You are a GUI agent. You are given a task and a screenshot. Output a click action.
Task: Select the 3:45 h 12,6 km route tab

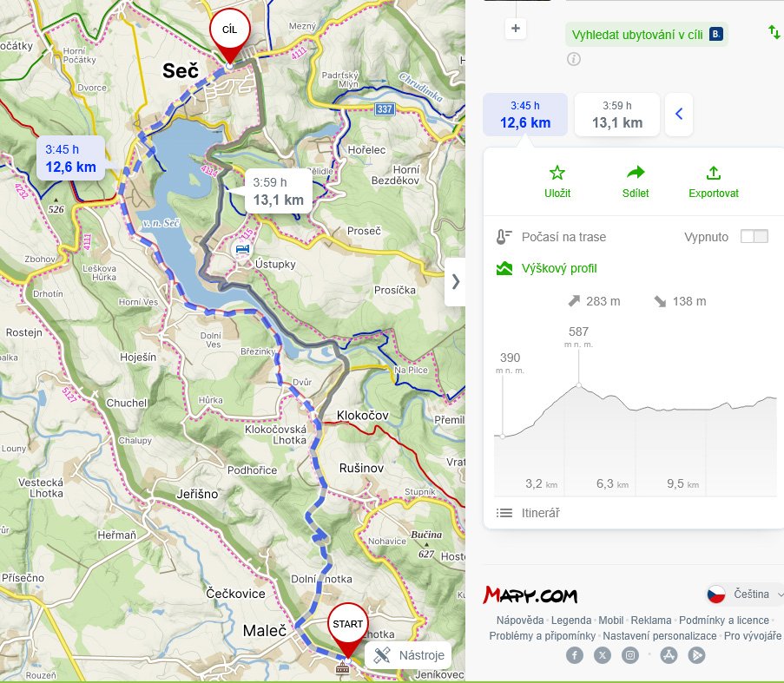click(525, 115)
